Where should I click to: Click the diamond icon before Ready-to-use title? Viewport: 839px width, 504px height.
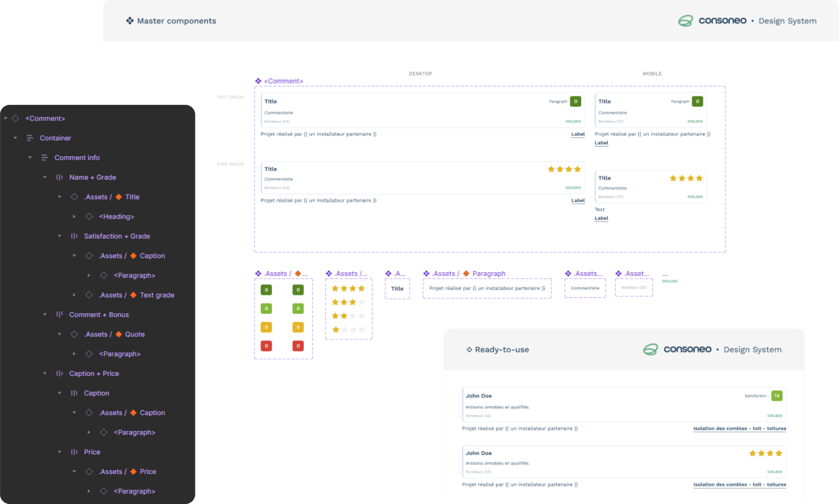(x=469, y=349)
